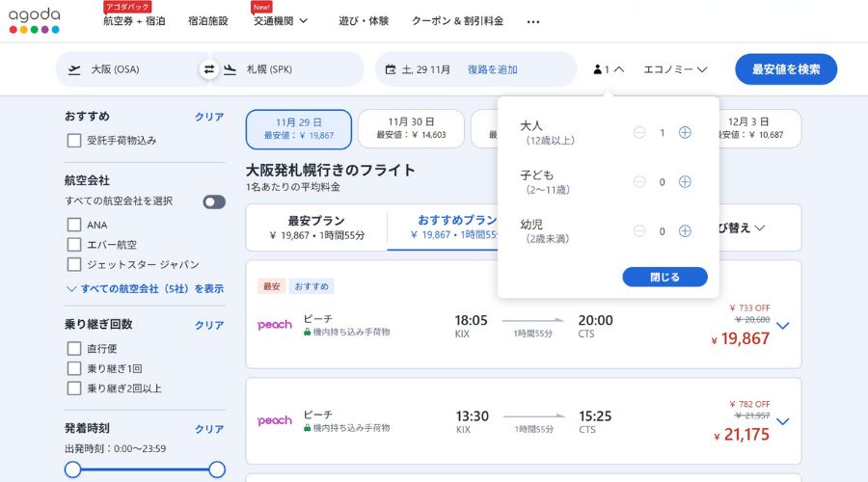868x482 pixels.
Task: Check エバー航空 airline filter
Action: click(x=74, y=245)
